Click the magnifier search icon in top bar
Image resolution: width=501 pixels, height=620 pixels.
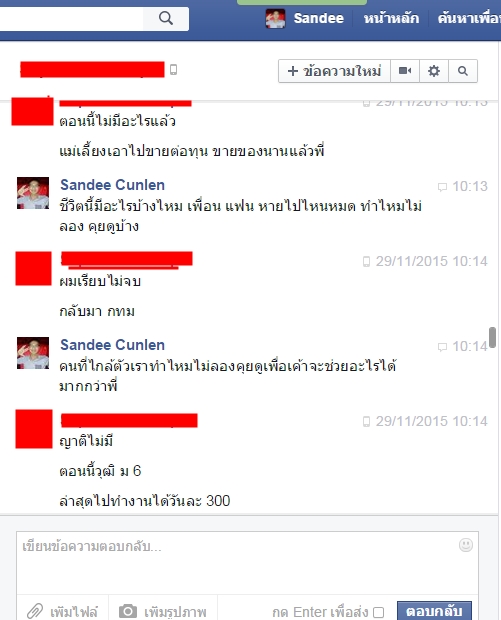(166, 18)
